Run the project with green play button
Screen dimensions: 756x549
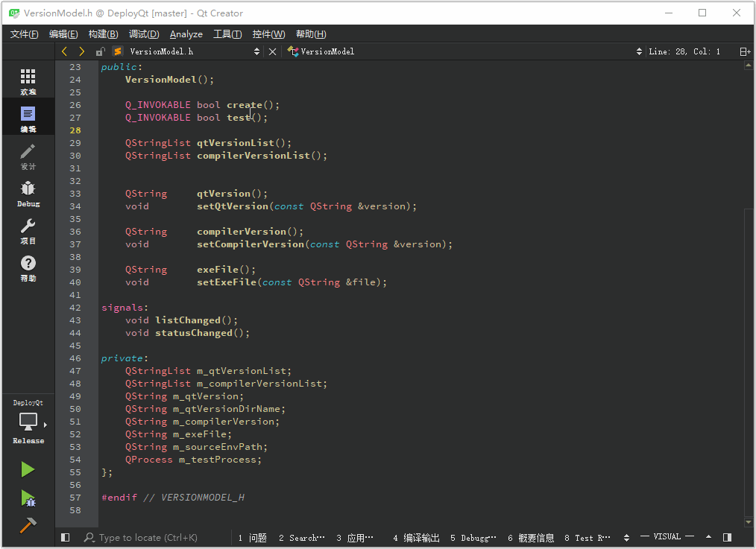click(28, 469)
